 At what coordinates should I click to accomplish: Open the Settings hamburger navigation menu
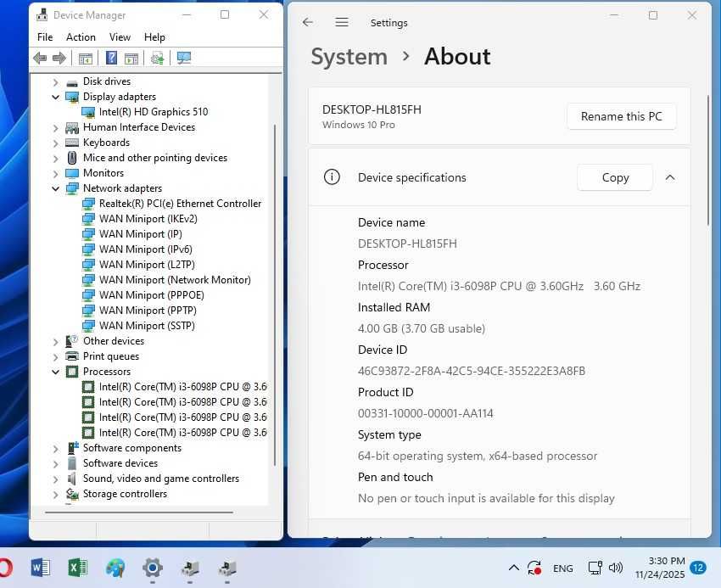342,22
